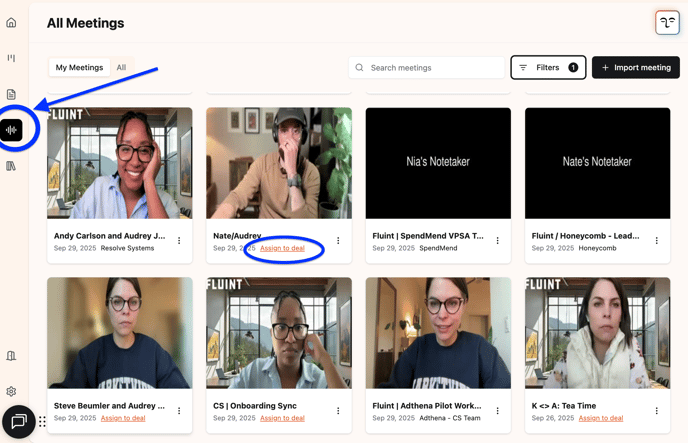The image size is (688, 443).
Task: Open the Filters dropdown
Action: pyautogui.click(x=548, y=68)
